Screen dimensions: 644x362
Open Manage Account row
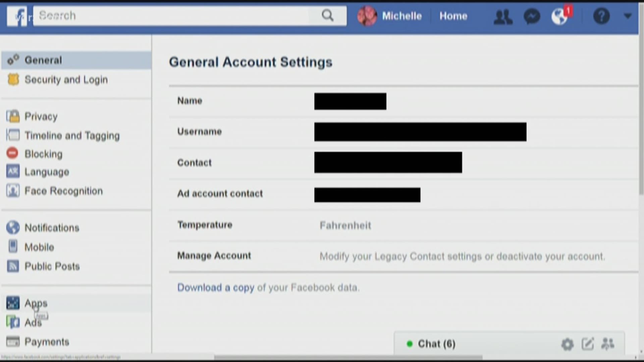404,256
